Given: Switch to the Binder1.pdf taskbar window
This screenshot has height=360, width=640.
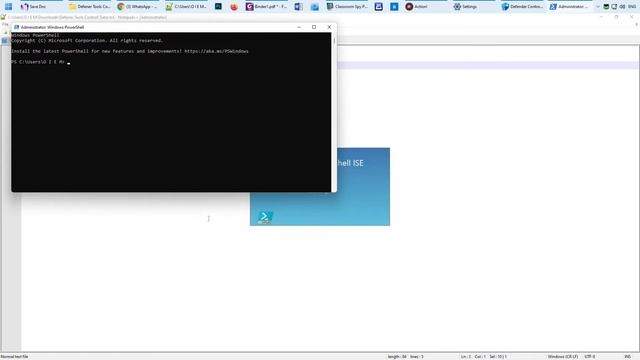Looking at the screenshot, I should [267, 7].
